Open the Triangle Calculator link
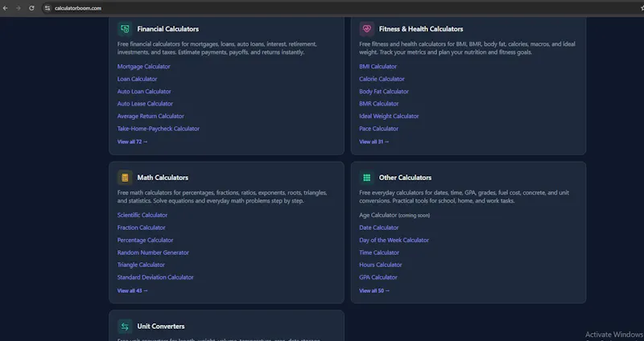644x341 pixels. pyautogui.click(x=141, y=265)
